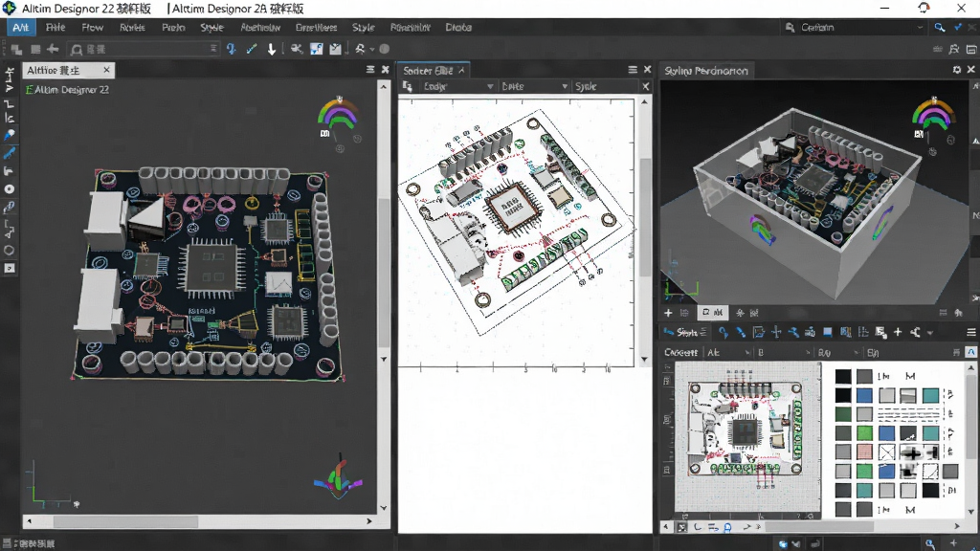Open the hamburger menu of the Altfioe panel

pos(370,70)
